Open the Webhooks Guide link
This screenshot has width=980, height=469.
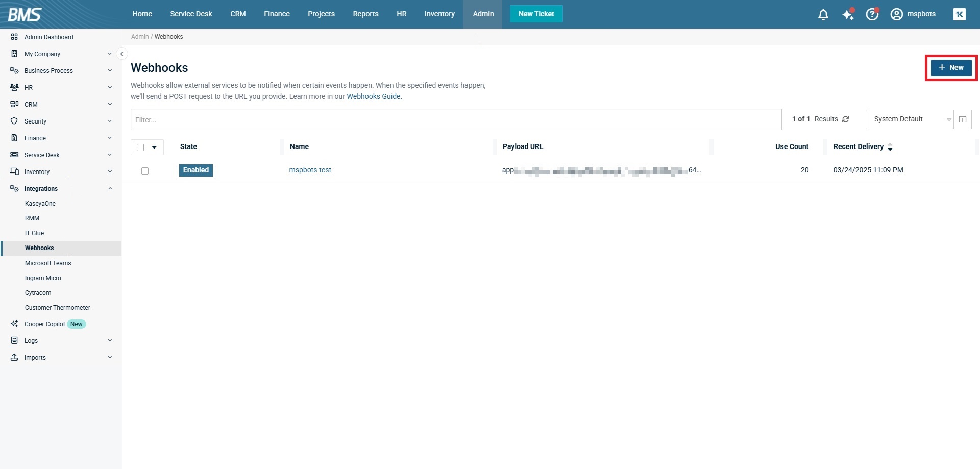[x=373, y=96]
